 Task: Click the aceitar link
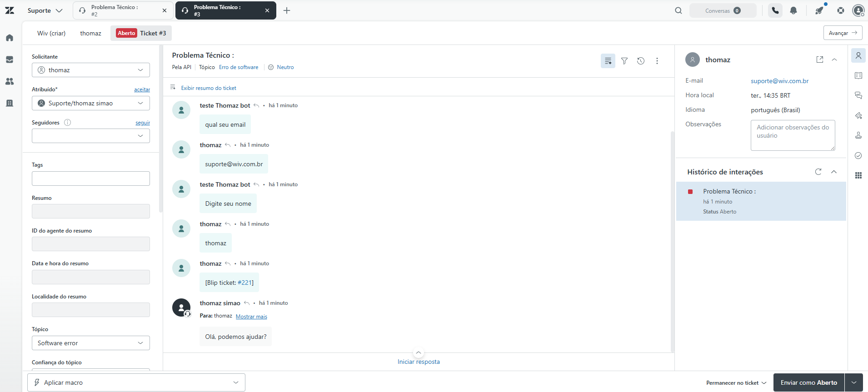point(142,89)
